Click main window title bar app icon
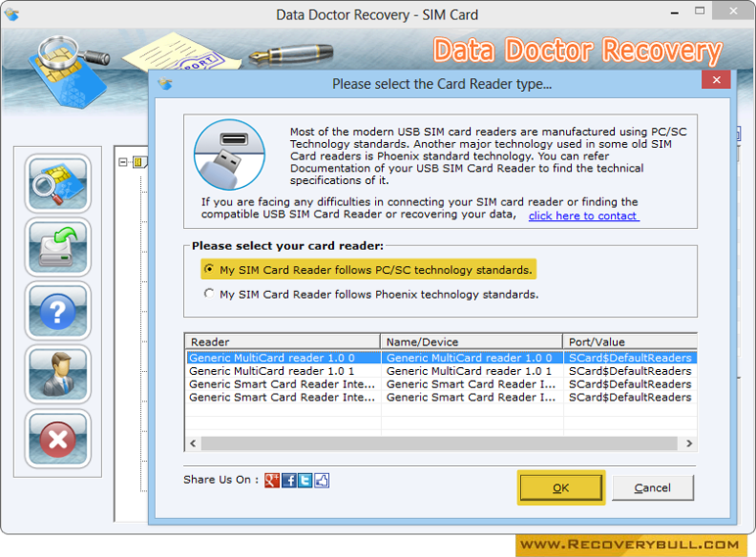Viewport: 756px width, 557px height. pyautogui.click(x=12, y=15)
